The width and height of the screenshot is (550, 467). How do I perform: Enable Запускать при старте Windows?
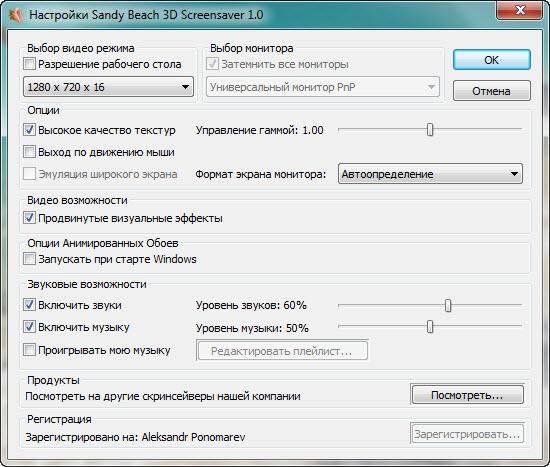[29, 259]
